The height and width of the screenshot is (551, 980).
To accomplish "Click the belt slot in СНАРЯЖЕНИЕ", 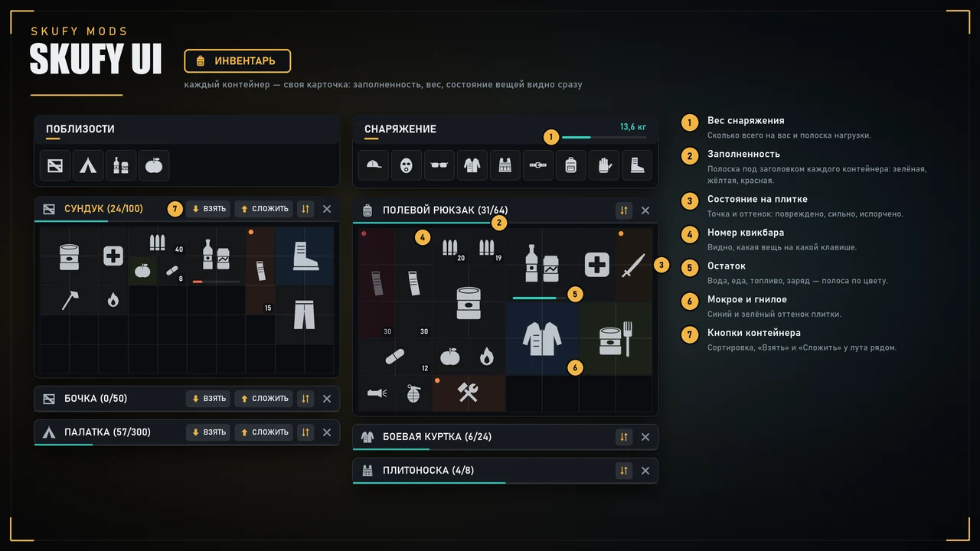I will pos(538,165).
